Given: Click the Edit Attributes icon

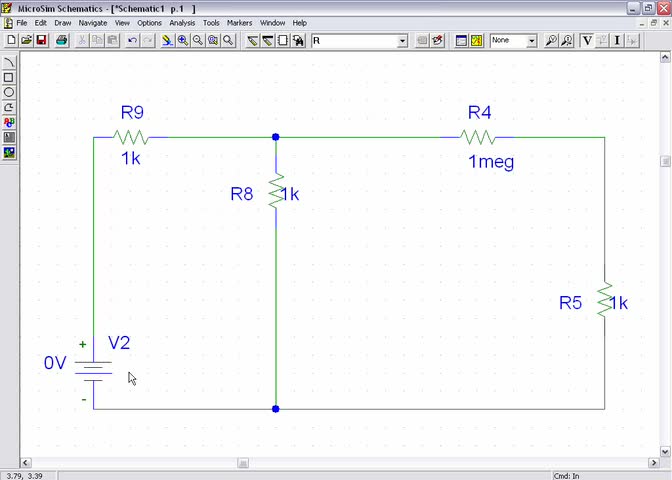Looking at the screenshot, I should (x=422, y=40).
